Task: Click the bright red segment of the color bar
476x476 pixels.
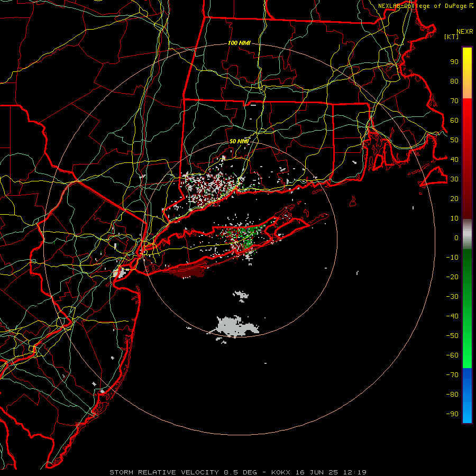Action: click(x=467, y=112)
